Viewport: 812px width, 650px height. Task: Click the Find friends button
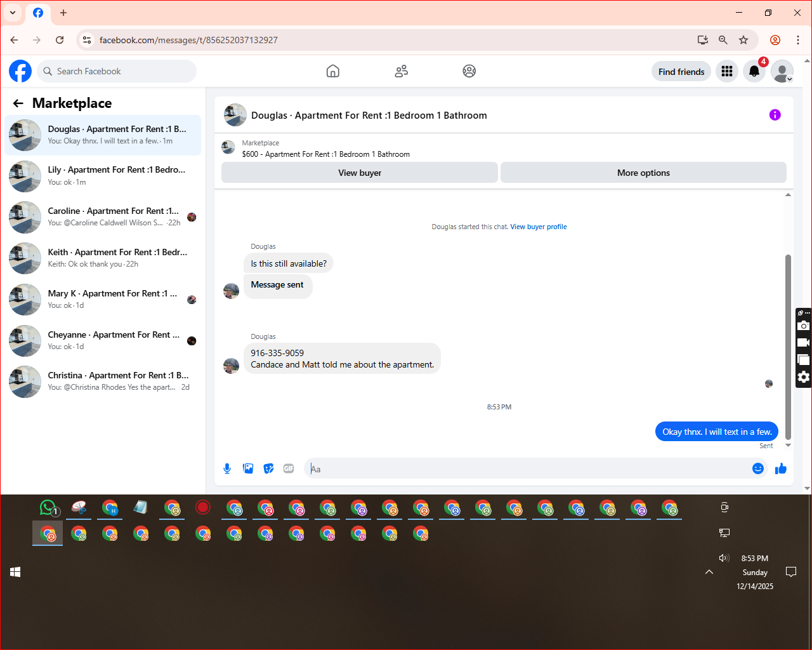coord(681,72)
